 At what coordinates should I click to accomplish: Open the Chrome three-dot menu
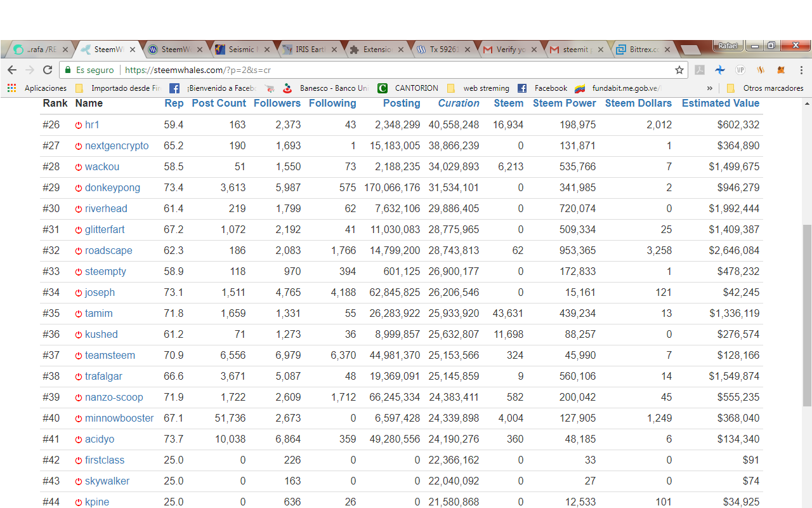coord(802,70)
